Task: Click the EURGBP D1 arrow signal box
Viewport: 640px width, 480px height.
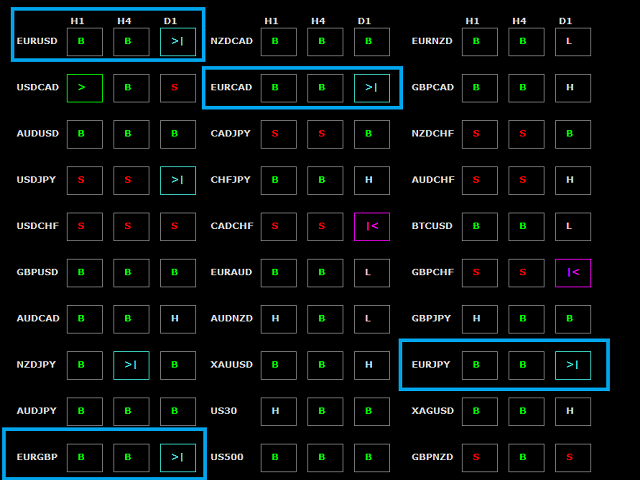Action: point(178,458)
